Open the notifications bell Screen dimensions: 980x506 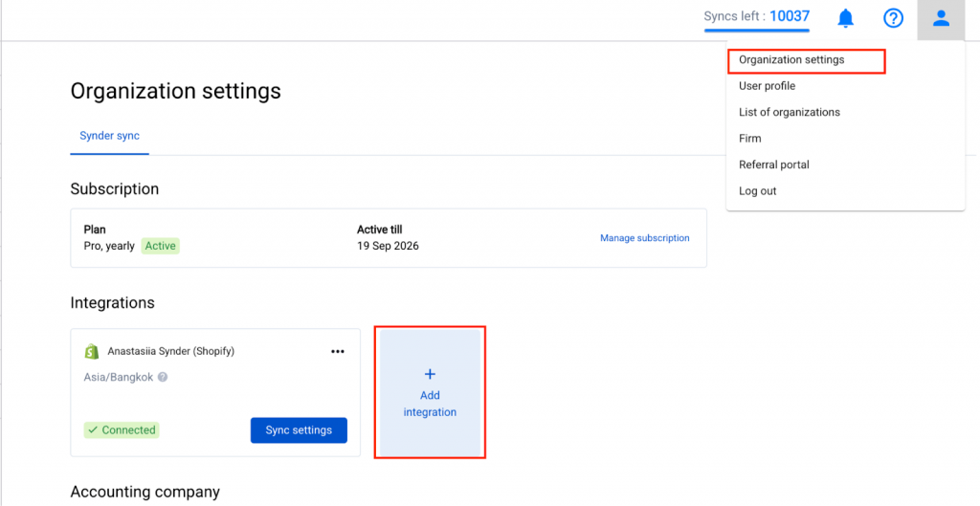pos(845,18)
